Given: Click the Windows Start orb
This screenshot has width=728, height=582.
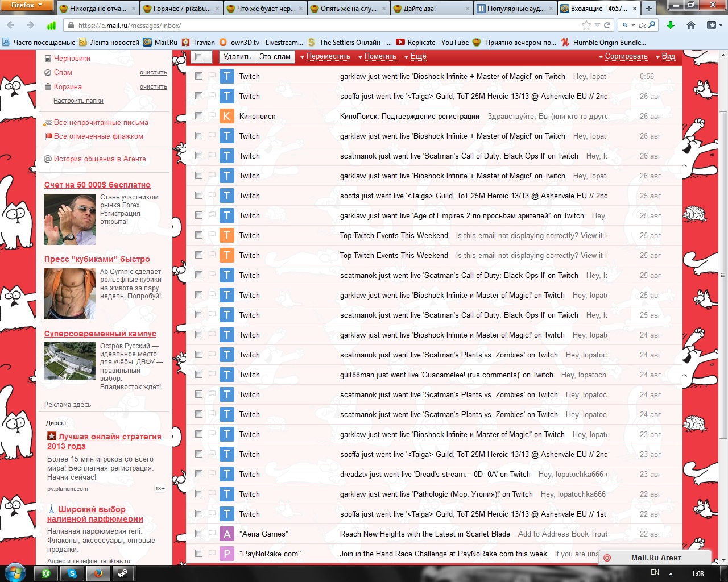Looking at the screenshot, I should [x=15, y=573].
